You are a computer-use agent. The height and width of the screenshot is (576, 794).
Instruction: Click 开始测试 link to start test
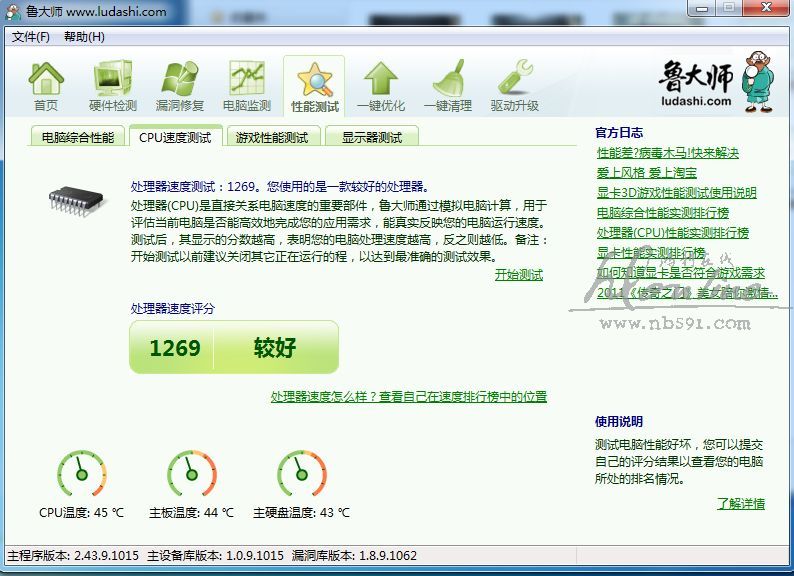(518, 274)
